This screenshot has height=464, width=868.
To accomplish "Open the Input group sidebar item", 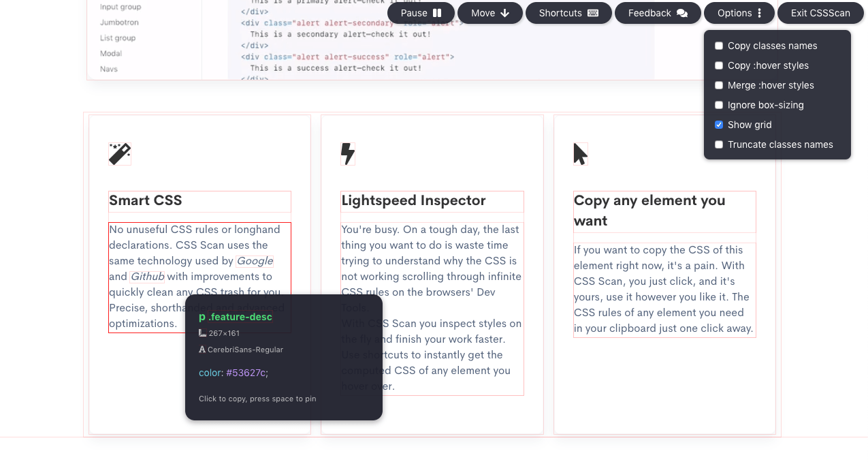I will pyautogui.click(x=120, y=7).
